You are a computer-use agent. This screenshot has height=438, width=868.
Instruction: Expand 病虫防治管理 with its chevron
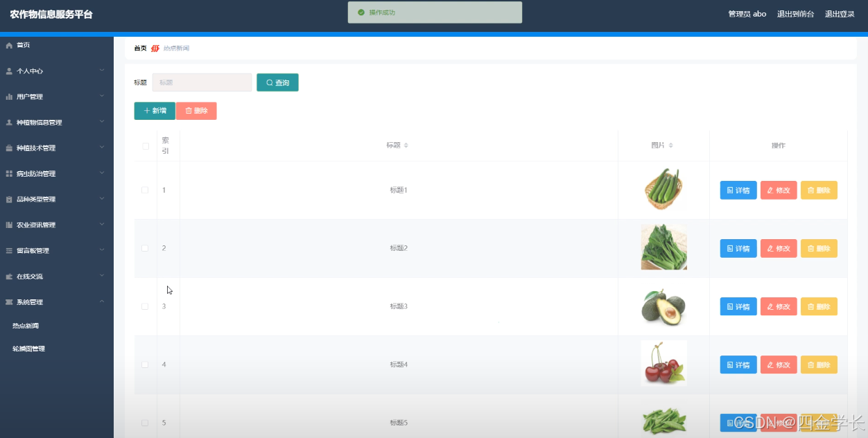point(102,173)
